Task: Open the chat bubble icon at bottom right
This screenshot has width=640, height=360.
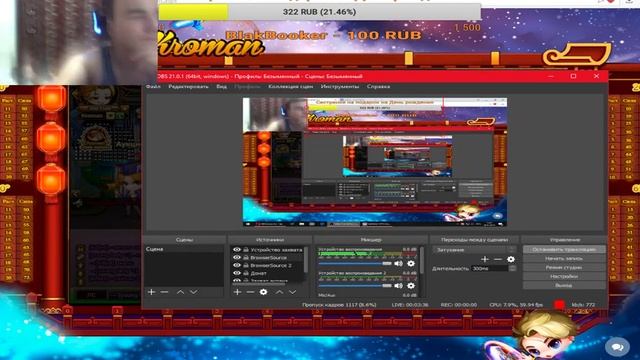Action: click(x=618, y=347)
